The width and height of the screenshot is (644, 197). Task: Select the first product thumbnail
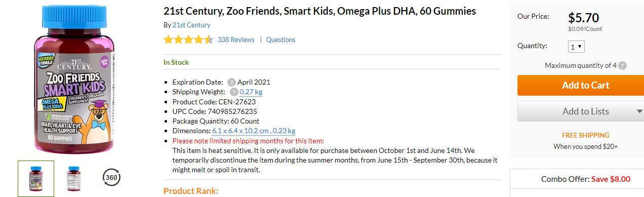(x=36, y=179)
